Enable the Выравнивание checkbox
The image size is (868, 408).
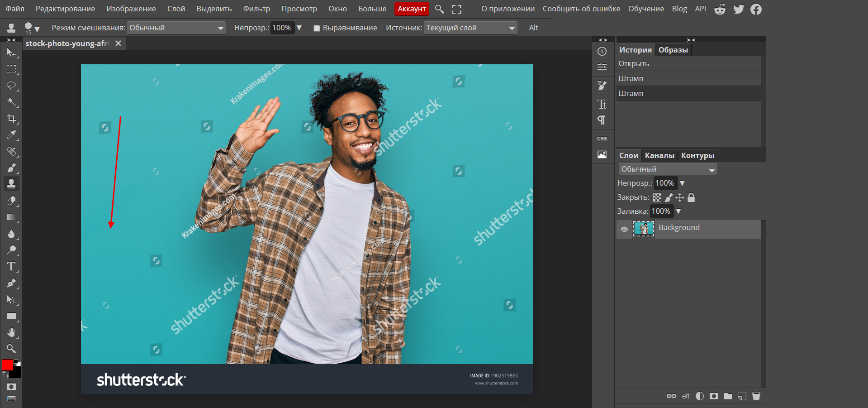(x=317, y=28)
